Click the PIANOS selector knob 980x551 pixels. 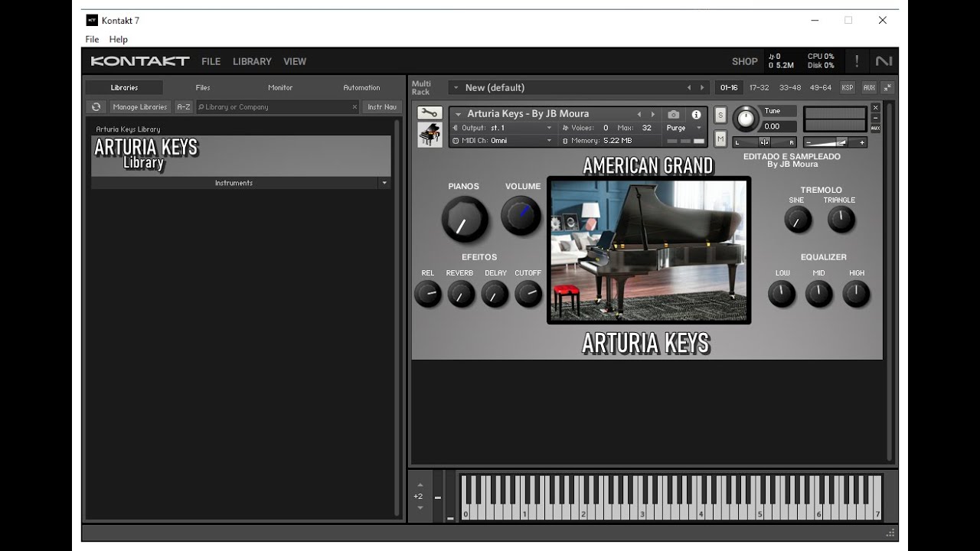[x=465, y=219]
